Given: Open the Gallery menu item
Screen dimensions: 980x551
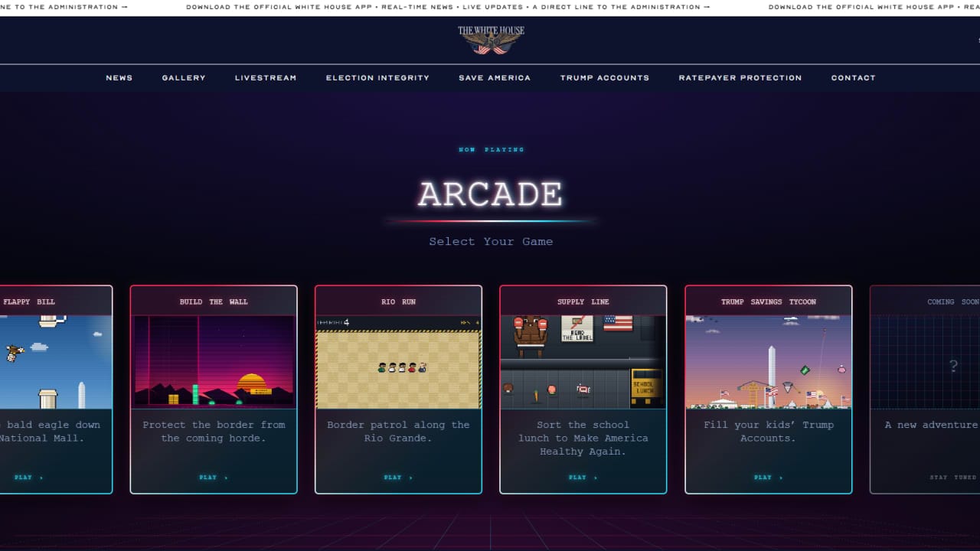Looking at the screenshot, I should pos(184,78).
